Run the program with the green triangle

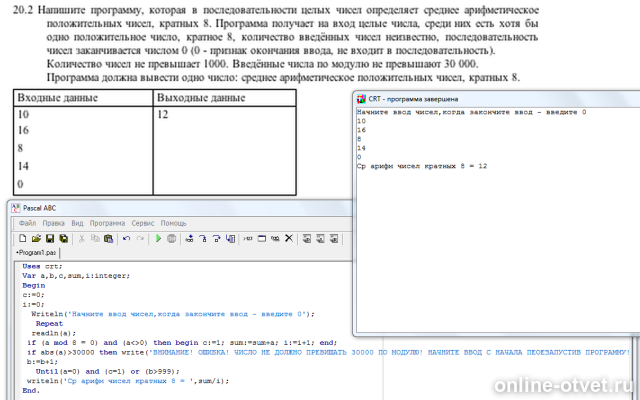158,238
